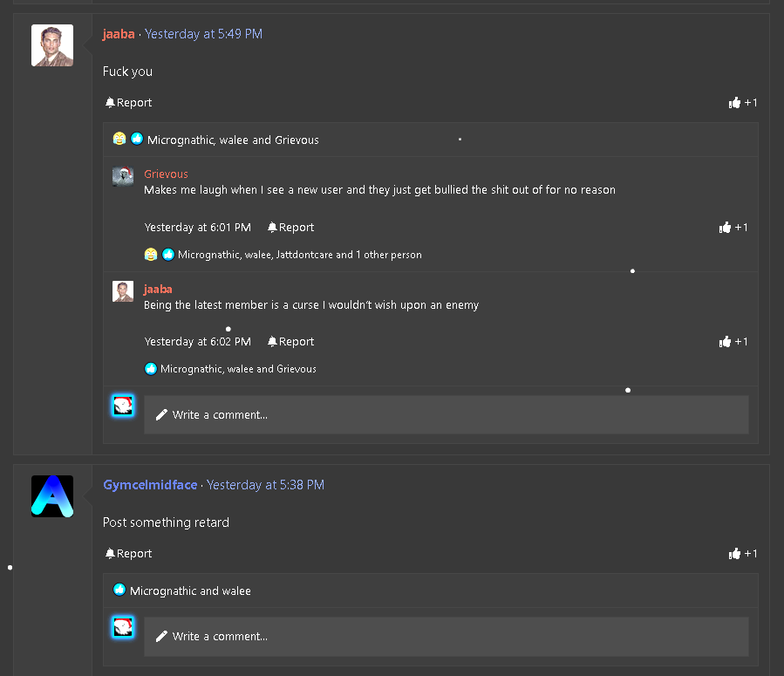Like Gymcelmidface's post with +1
Screen dimensions: 784x676
743,554
